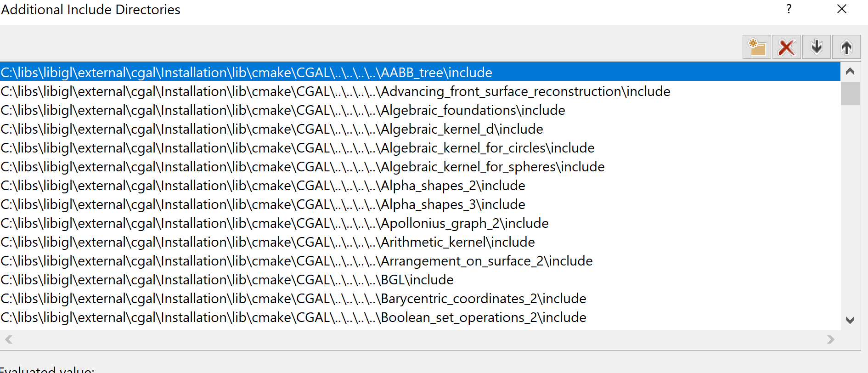Click the red X Delete Line icon
The width and height of the screenshot is (868, 373).
click(x=786, y=47)
